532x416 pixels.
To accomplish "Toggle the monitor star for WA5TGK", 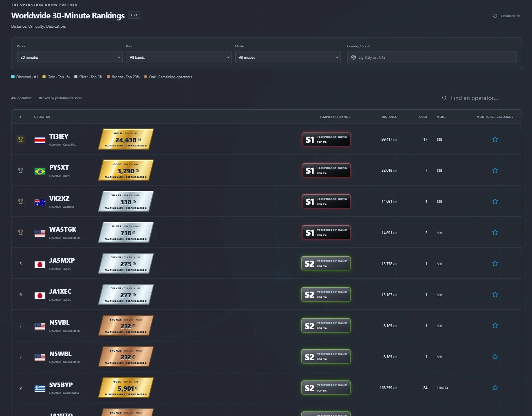I will click(495, 232).
